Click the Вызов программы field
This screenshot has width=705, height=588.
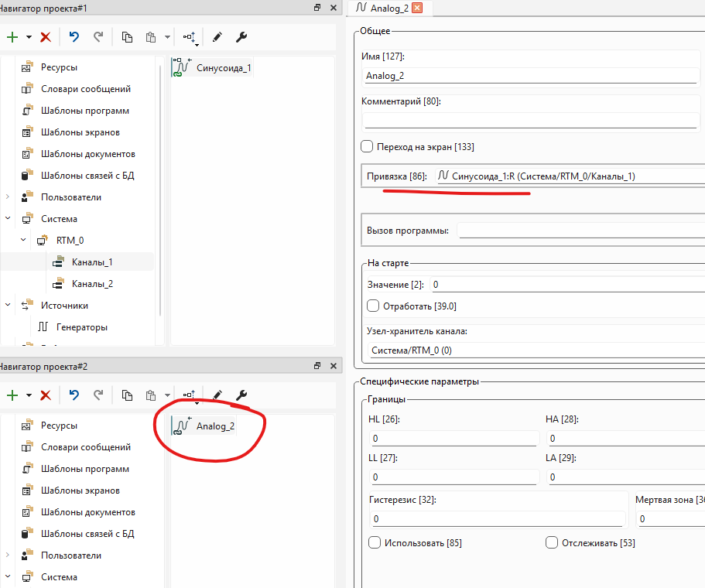[x=581, y=231]
